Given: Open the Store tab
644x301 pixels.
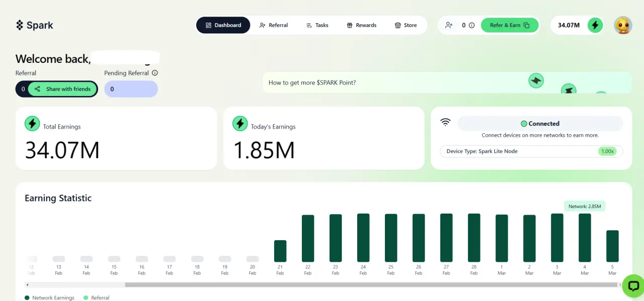Looking at the screenshot, I should tap(406, 25).
